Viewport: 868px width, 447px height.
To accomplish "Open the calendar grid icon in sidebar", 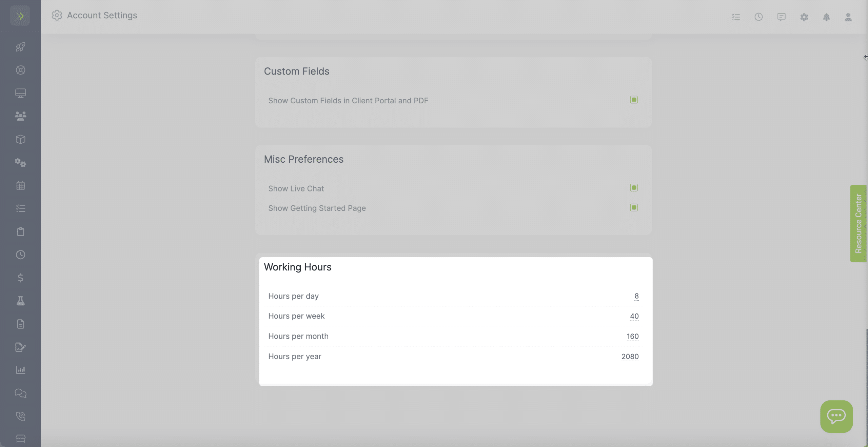I will point(20,185).
